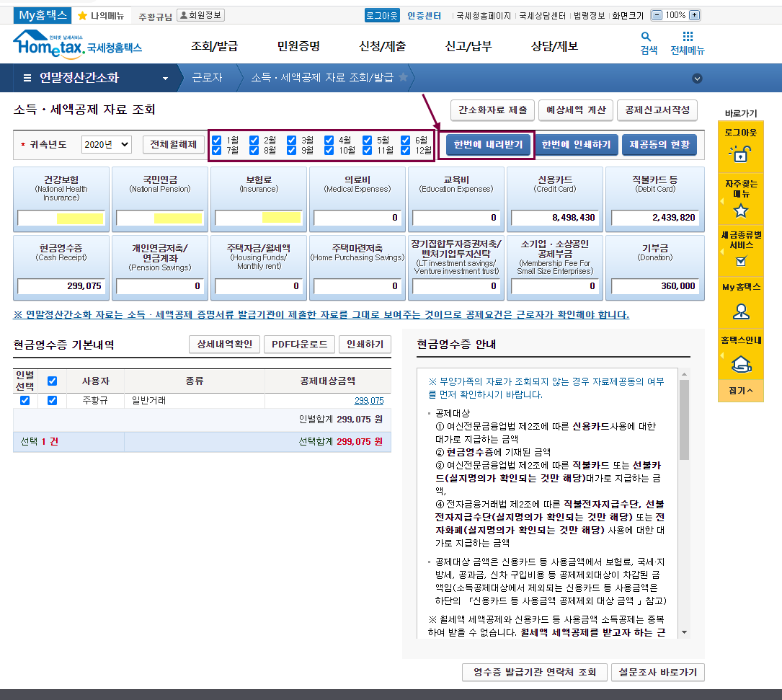Toggle the 12월 month checkbox

[405, 151]
